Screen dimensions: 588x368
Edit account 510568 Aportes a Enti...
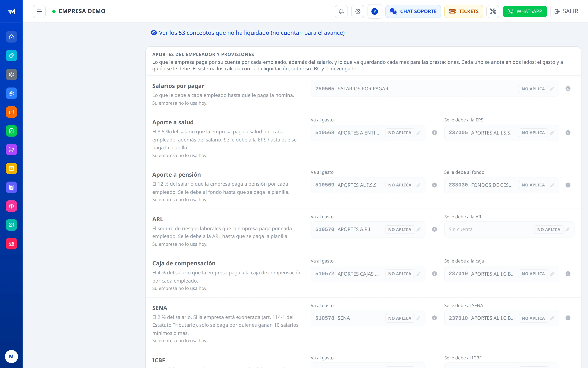pyautogui.click(x=418, y=133)
